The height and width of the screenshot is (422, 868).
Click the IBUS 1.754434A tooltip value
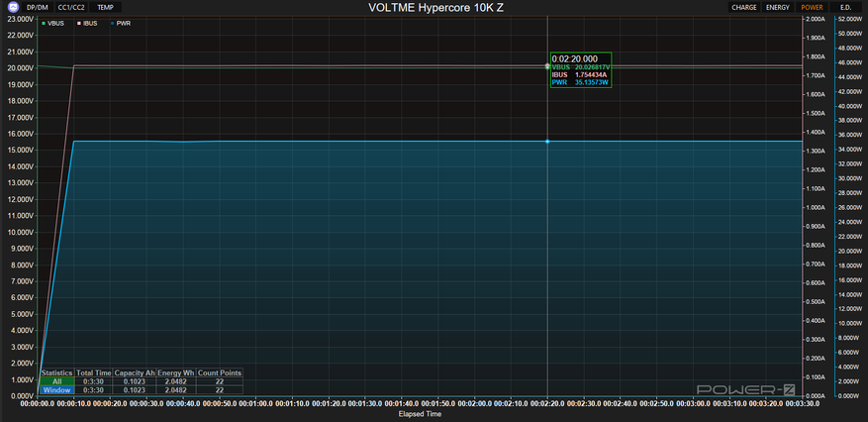[x=579, y=74]
